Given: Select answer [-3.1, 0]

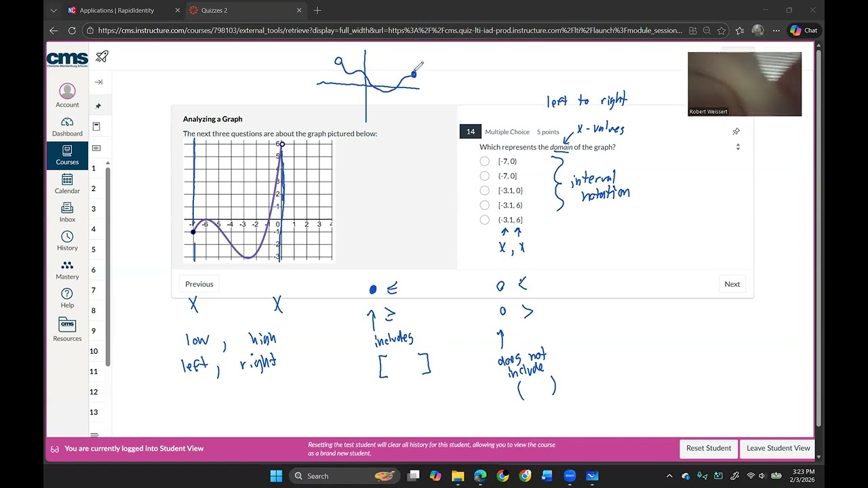Looking at the screenshot, I should pos(484,190).
